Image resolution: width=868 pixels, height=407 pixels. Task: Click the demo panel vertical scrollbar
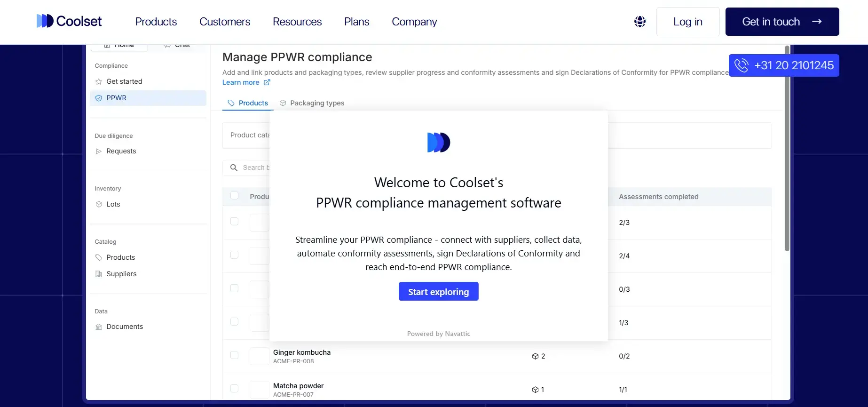pyautogui.click(x=787, y=149)
